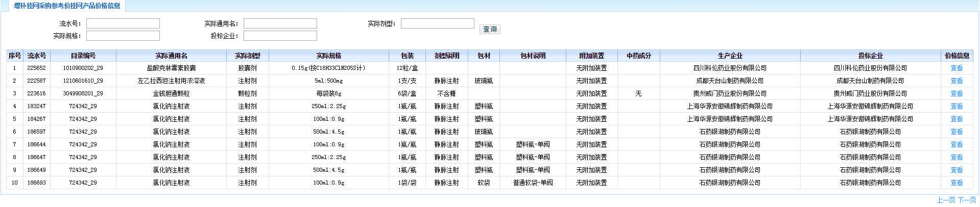
Task: Open 查看 link for 左乙拉西坦注射用浓溶液 row
Action: [956, 81]
